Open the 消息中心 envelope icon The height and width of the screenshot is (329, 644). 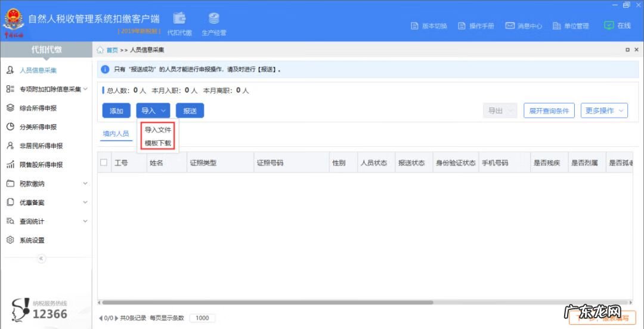click(x=510, y=26)
